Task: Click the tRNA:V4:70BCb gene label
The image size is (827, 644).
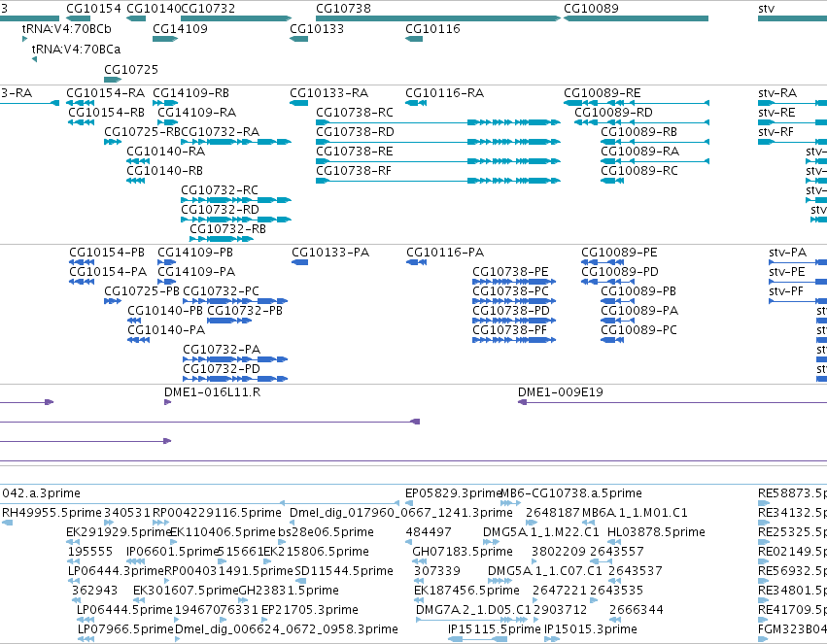Action: [x=66, y=28]
